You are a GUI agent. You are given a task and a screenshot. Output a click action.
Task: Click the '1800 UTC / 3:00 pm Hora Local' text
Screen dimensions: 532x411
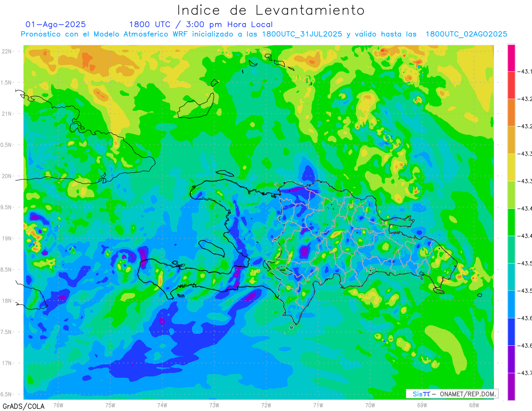[201, 24]
